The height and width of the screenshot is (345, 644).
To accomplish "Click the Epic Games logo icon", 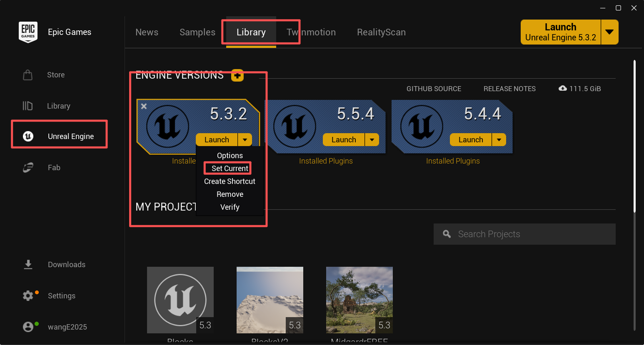I will pyautogui.click(x=28, y=32).
